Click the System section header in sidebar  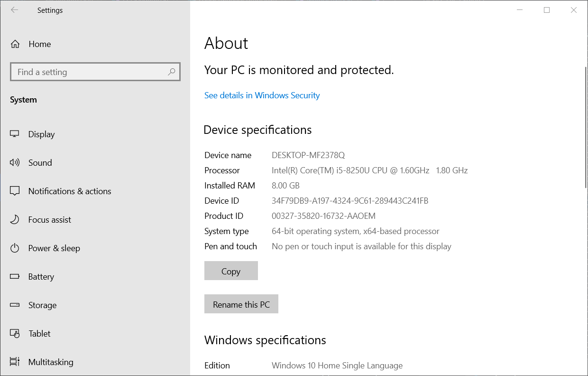[x=23, y=100]
